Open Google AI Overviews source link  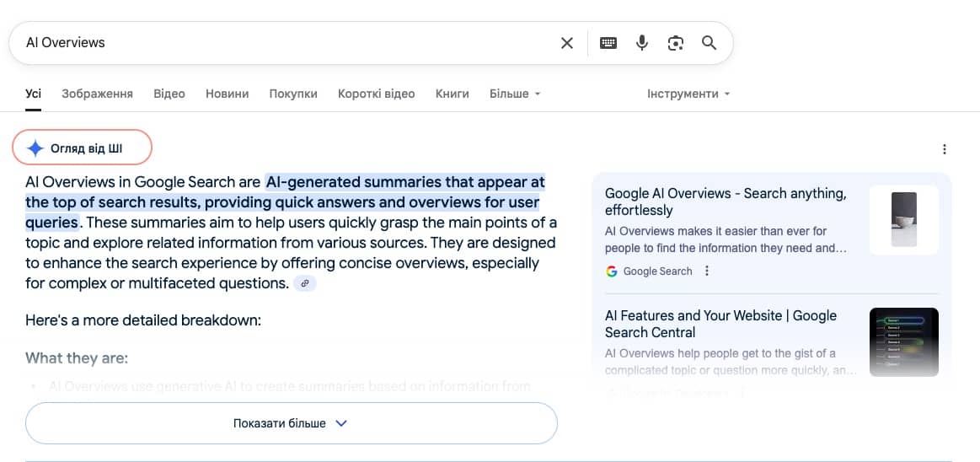point(725,201)
